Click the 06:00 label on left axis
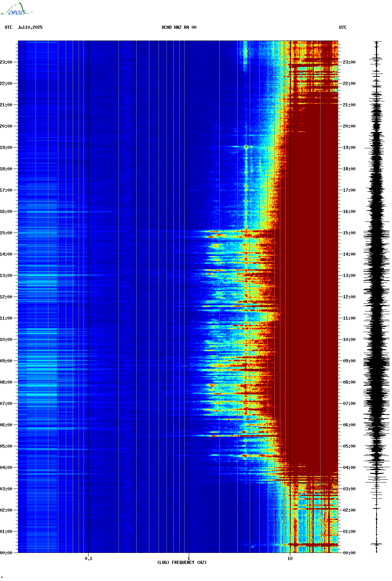 [x=6, y=425]
